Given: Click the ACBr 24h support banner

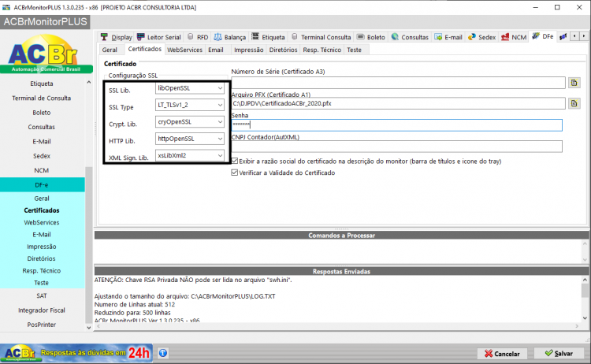Looking at the screenshot, I should point(76,353).
